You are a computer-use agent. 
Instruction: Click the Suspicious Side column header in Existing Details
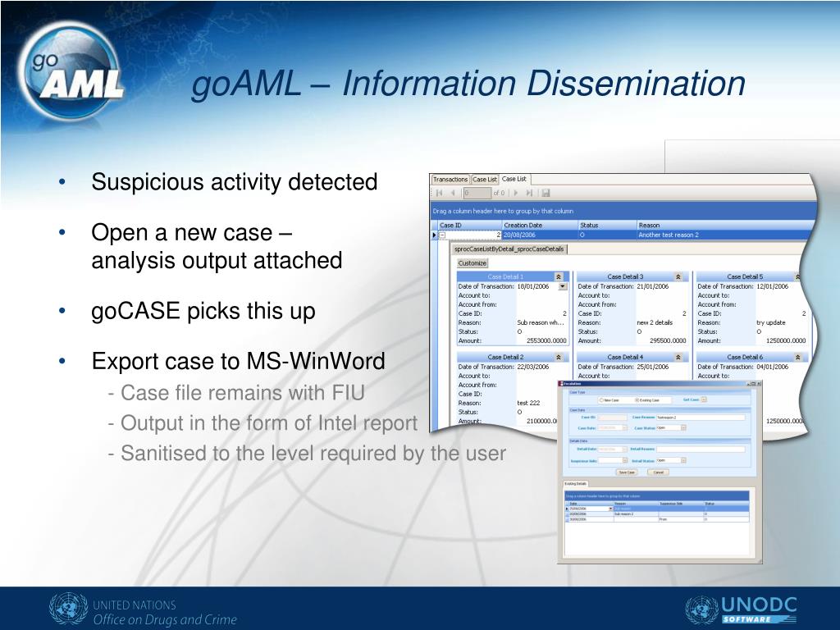click(682, 504)
